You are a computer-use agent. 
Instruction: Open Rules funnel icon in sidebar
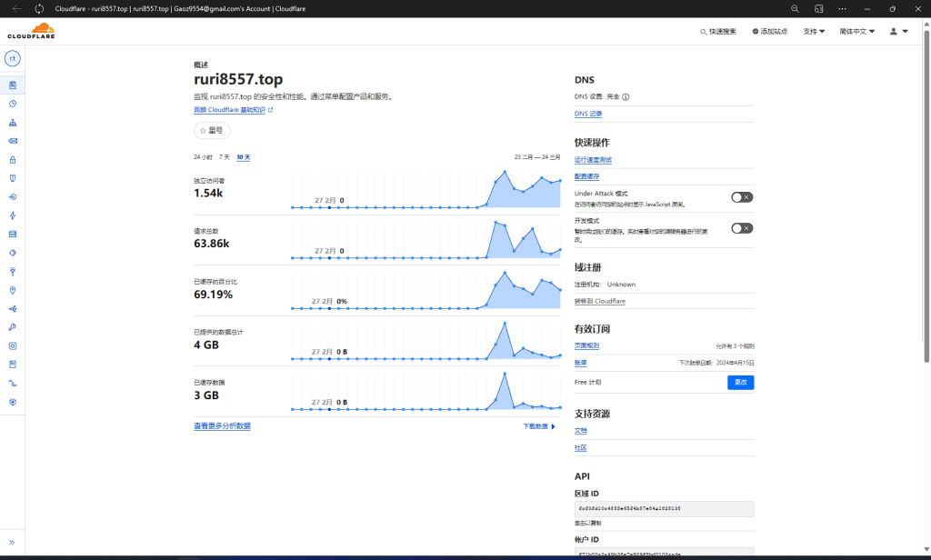tap(13, 272)
